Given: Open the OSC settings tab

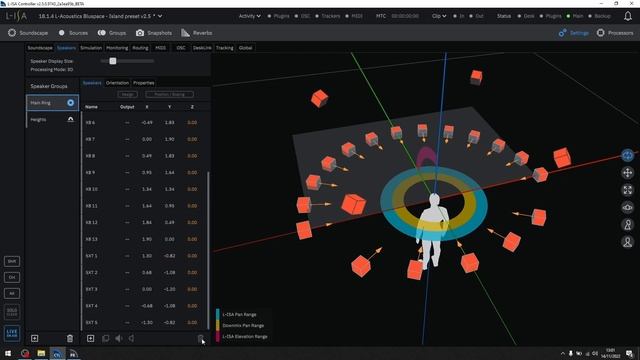Looking at the screenshot, I should pyautogui.click(x=181, y=48).
